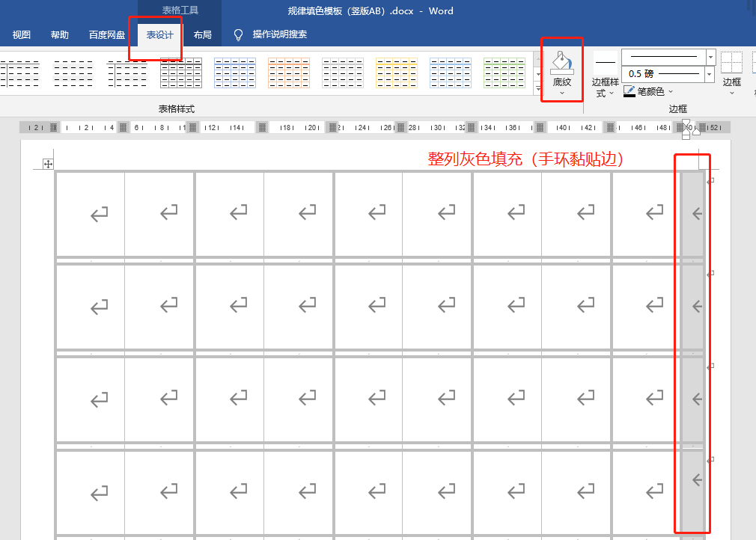Screen dimensions: 756x540
Task: Apply the gray dashed table style
Action: coord(343,73)
